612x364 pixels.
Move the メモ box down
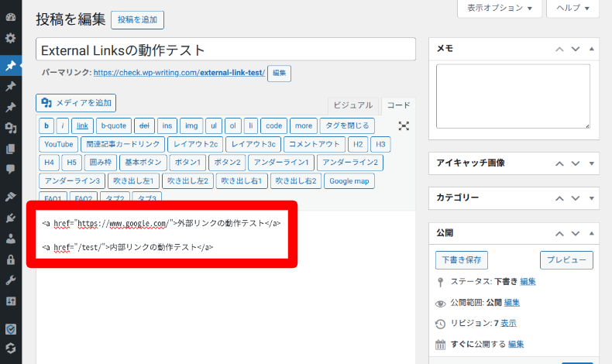(x=576, y=49)
